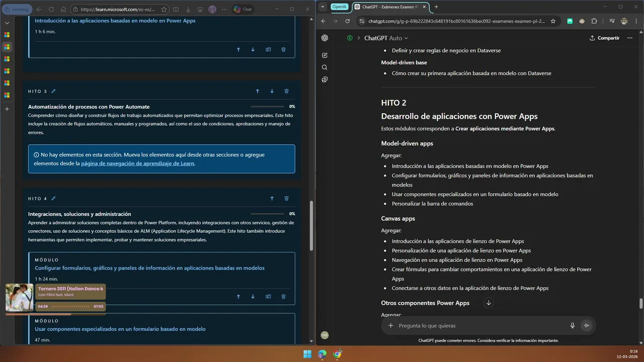Edit the HITO 4 title pencil icon
The image size is (644, 362).
[53, 198]
